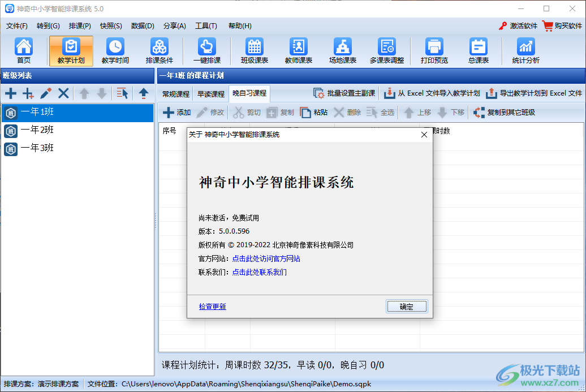
Task: Select 一年1班 in class list
Action: [x=77, y=113]
